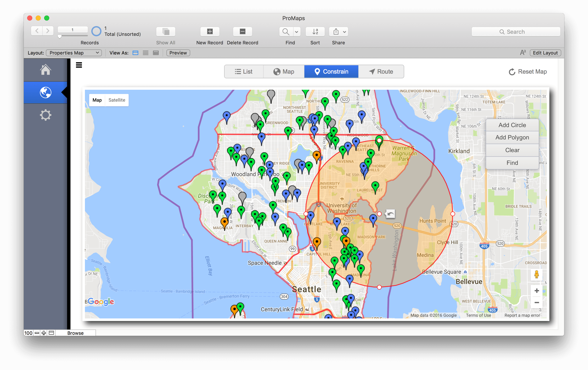Open the Map tab
Image resolution: width=588 pixels, height=370 pixels.
284,71
